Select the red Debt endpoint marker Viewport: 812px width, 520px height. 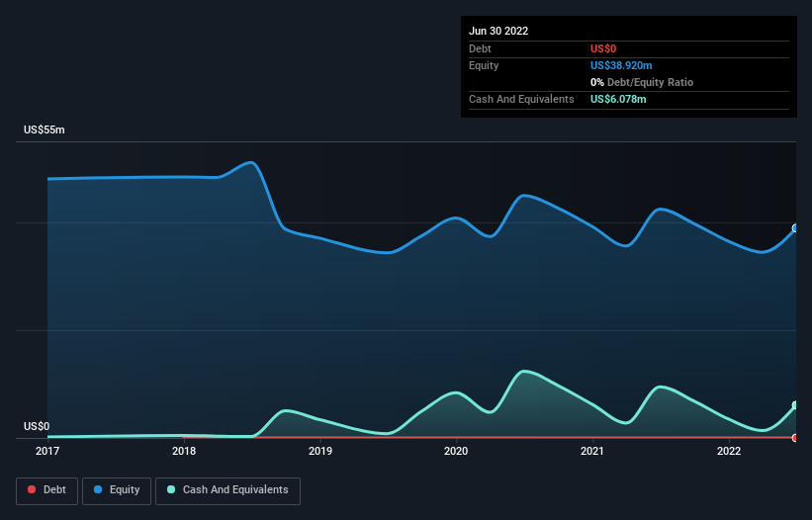tap(795, 438)
